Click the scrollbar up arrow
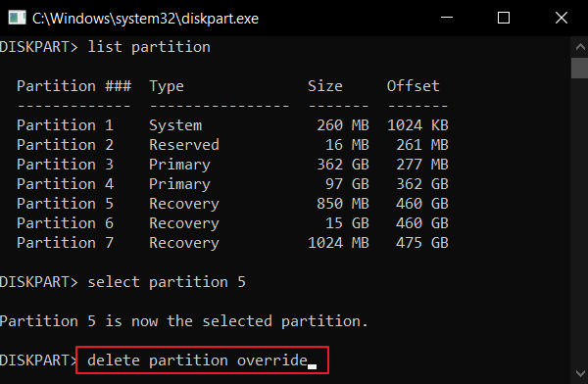 click(580, 47)
